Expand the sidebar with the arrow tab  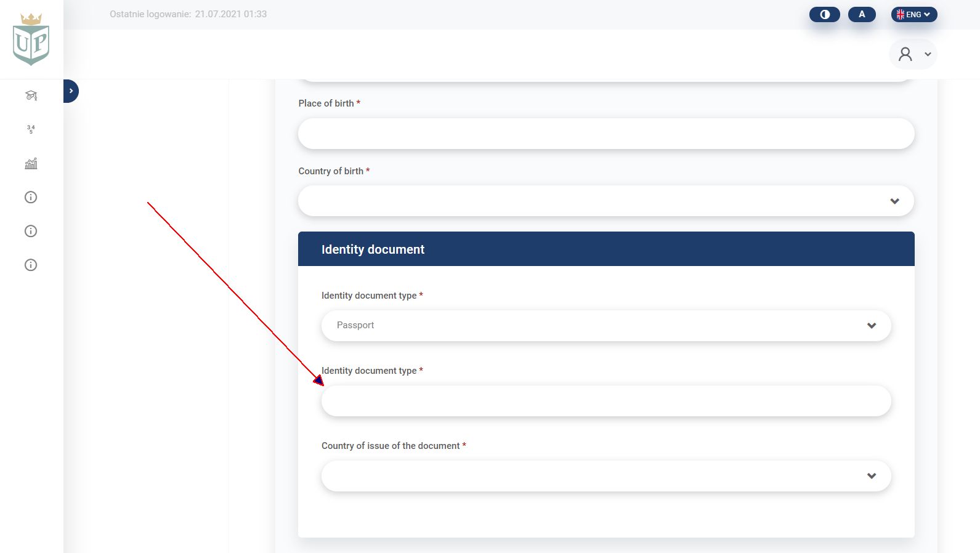click(x=71, y=91)
